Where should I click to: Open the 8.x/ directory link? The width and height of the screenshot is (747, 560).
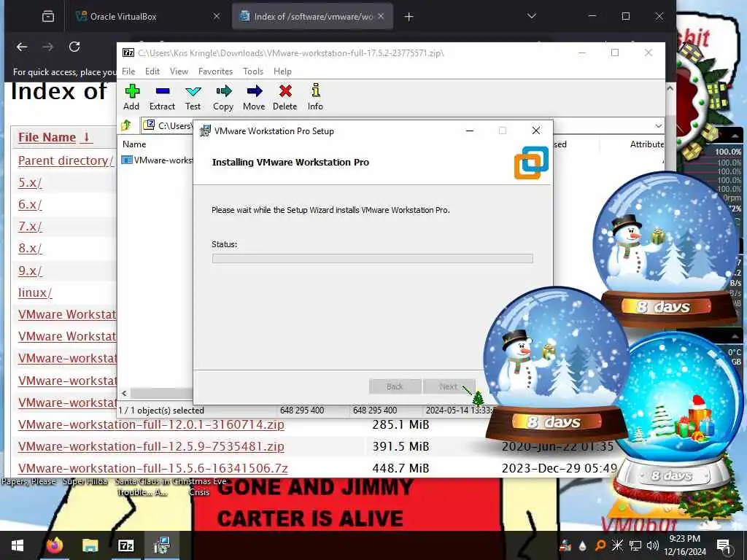(x=30, y=248)
